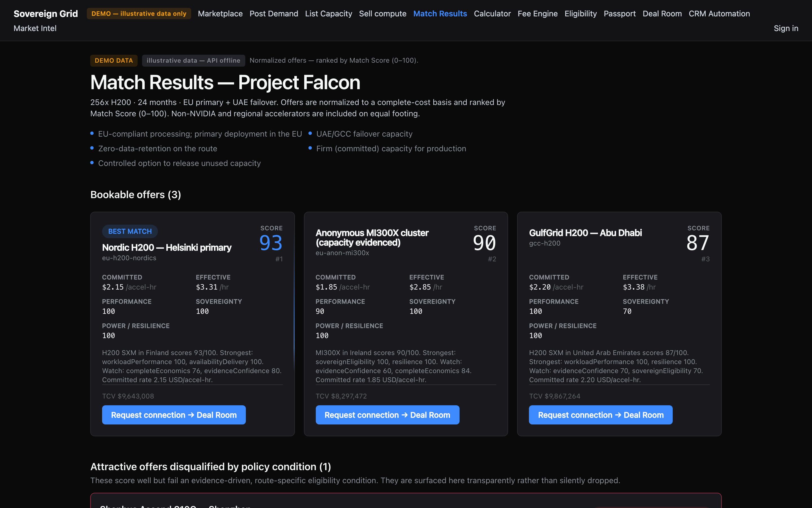Click the Bookable offers (3) heading

(x=136, y=195)
